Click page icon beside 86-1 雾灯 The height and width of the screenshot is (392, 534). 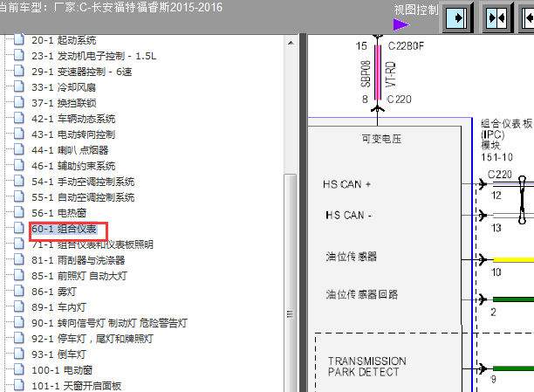19,291
